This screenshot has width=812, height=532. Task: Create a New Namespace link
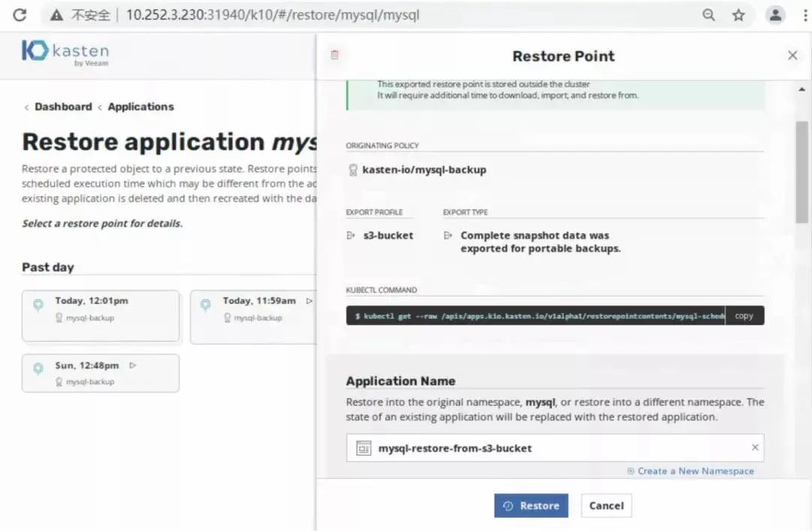pos(690,471)
